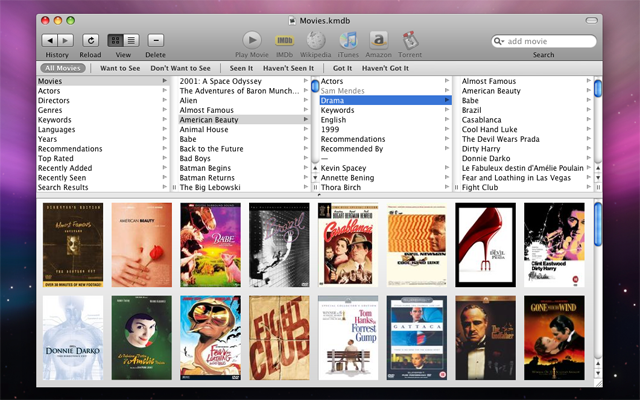Click the Torrent toolbar icon
The image size is (640, 400).
pyautogui.click(x=410, y=39)
